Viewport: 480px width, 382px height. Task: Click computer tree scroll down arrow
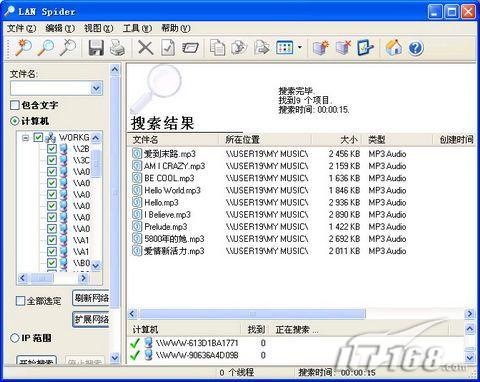(x=96, y=265)
